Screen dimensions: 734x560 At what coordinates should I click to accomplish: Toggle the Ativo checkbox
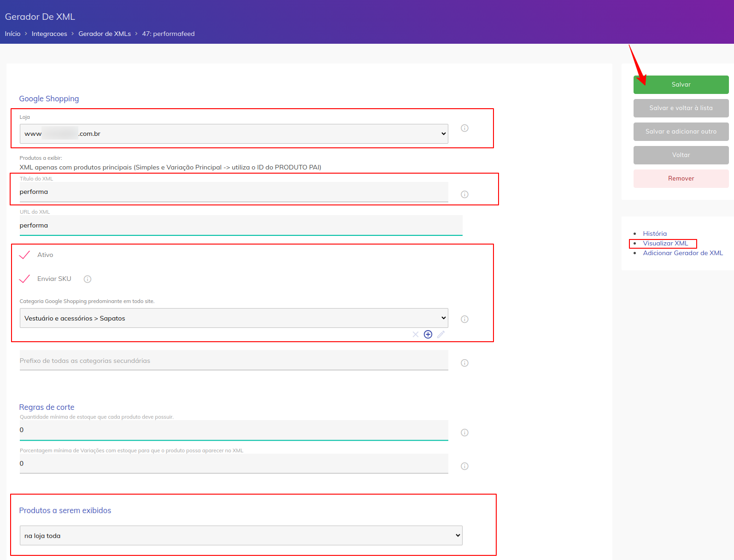25,255
